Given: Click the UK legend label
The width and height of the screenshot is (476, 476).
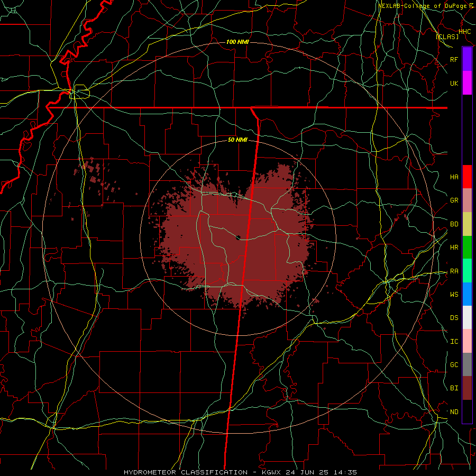Looking at the screenshot, I should (x=454, y=83).
